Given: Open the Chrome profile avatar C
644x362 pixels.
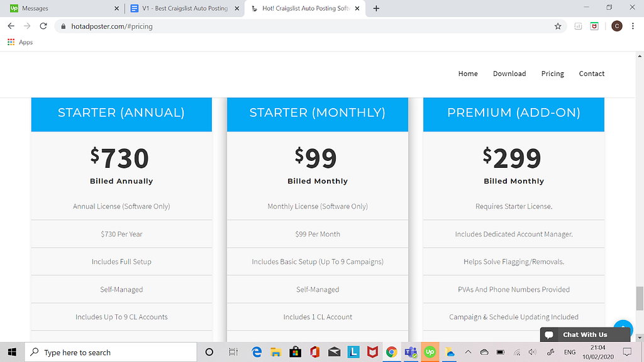Looking at the screenshot, I should pos(616,26).
